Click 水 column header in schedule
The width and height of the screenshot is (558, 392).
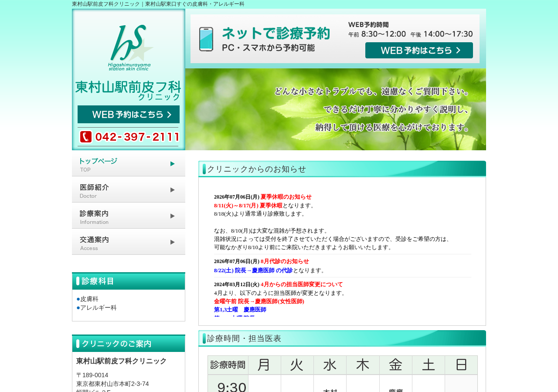tap(330, 365)
